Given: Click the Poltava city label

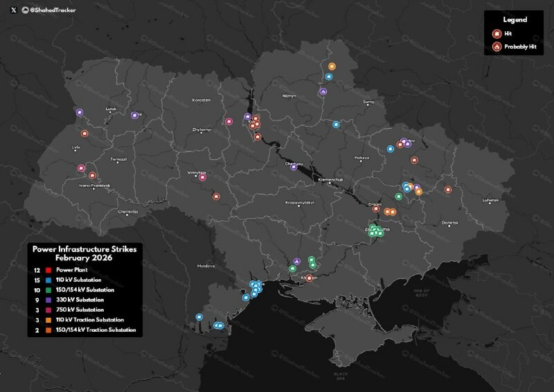Looking at the screenshot, I should click(x=361, y=159).
